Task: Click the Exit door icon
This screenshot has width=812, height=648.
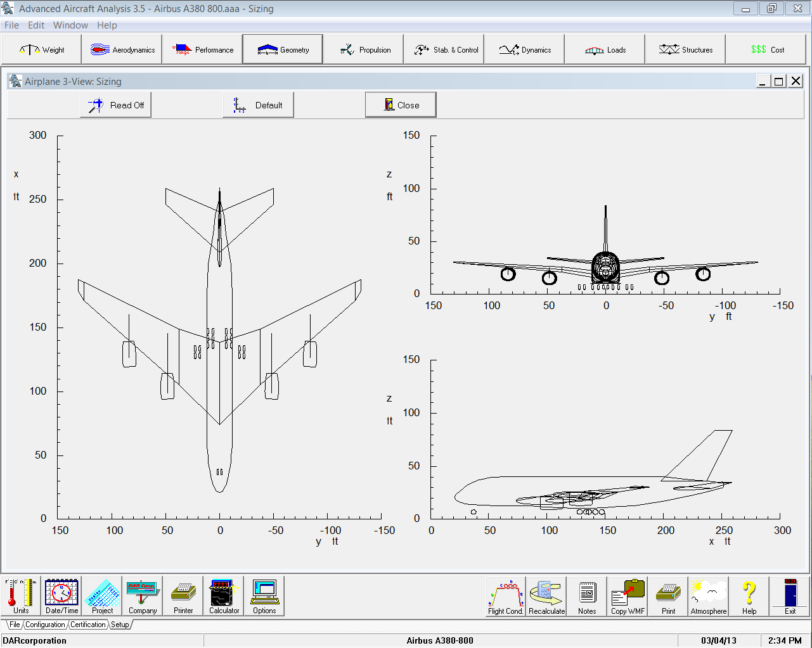Action: [x=790, y=596]
